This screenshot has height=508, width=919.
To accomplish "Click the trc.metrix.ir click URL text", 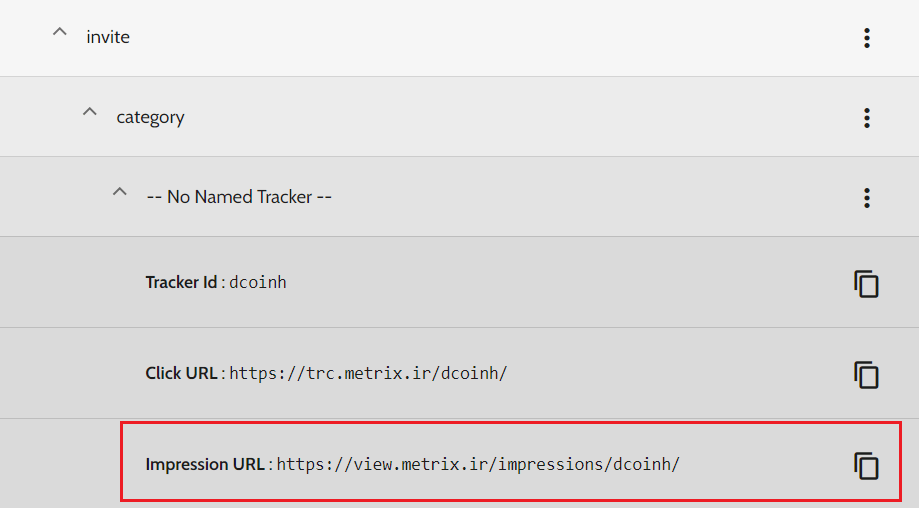I will [x=368, y=373].
